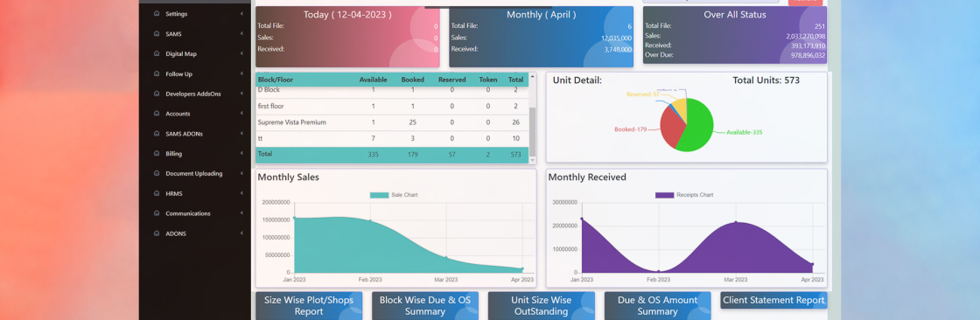Click the Reserved-57 pie label

coord(642,94)
